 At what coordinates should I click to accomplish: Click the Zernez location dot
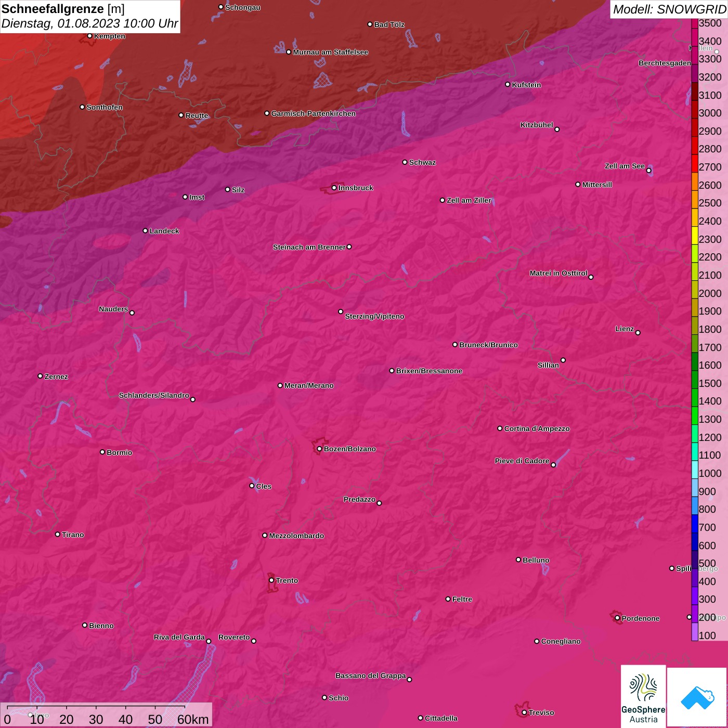40,376
